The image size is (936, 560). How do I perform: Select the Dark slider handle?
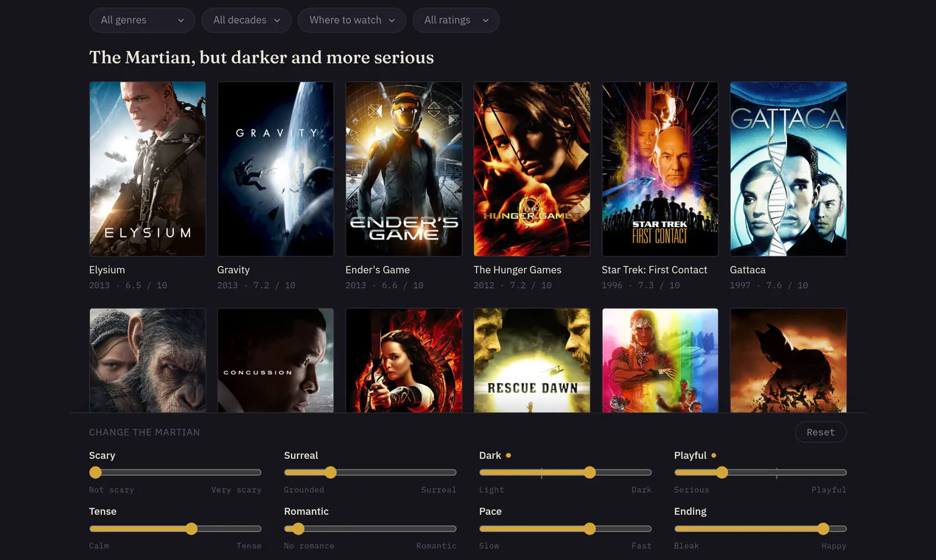pyautogui.click(x=590, y=472)
